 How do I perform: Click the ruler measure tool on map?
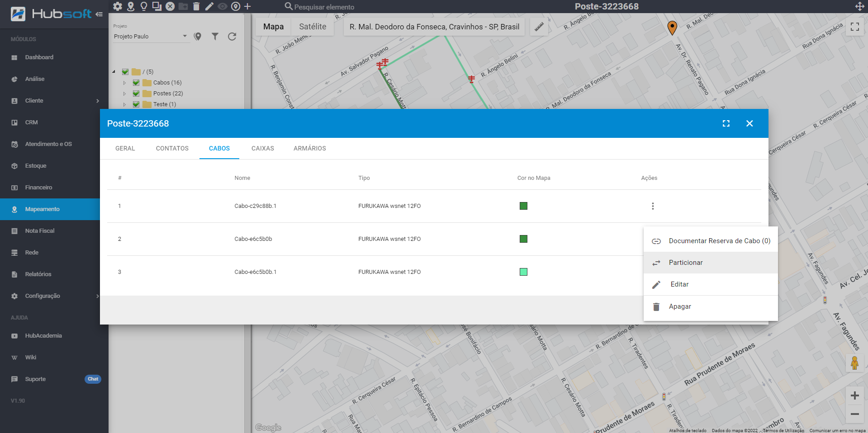point(539,27)
